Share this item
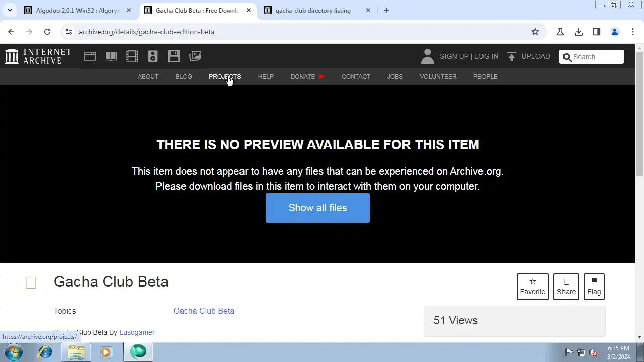Viewport: 644px width, 362px height. (x=566, y=287)
